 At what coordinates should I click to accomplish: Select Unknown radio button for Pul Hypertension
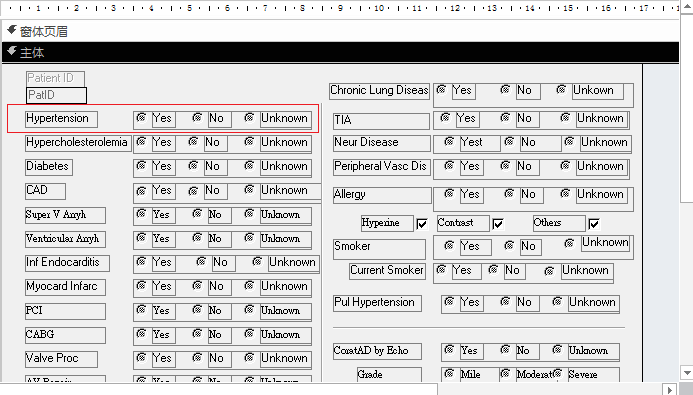coord(557,301)
